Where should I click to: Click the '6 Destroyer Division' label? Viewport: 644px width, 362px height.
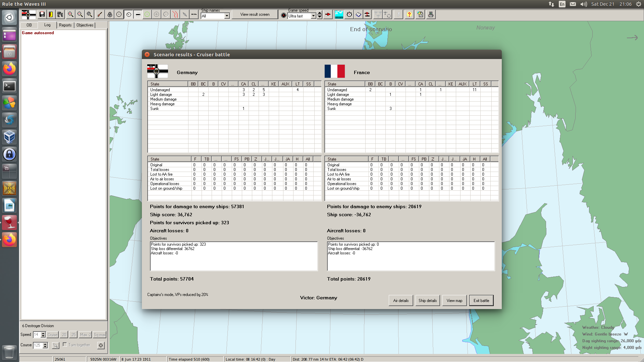tap(38, 326)
